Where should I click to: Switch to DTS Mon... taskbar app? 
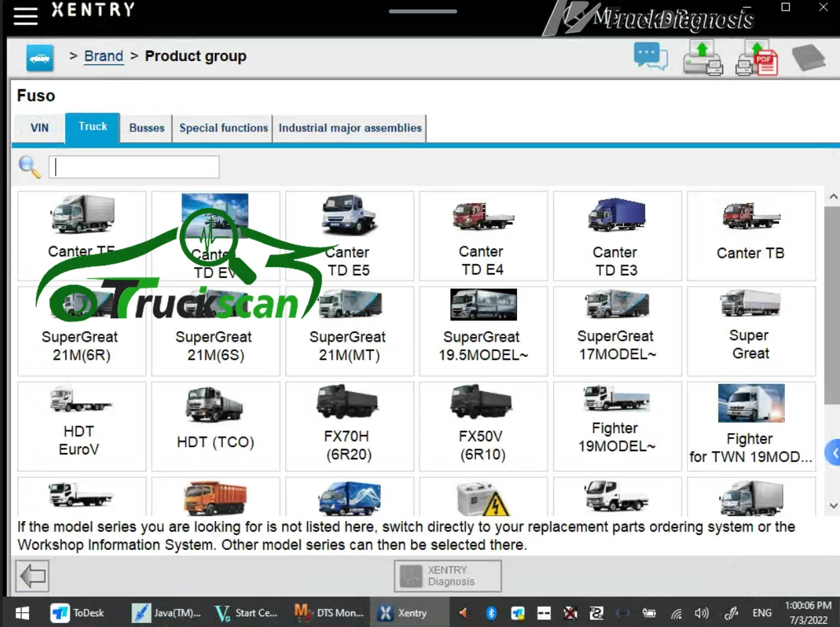(330, 613)
